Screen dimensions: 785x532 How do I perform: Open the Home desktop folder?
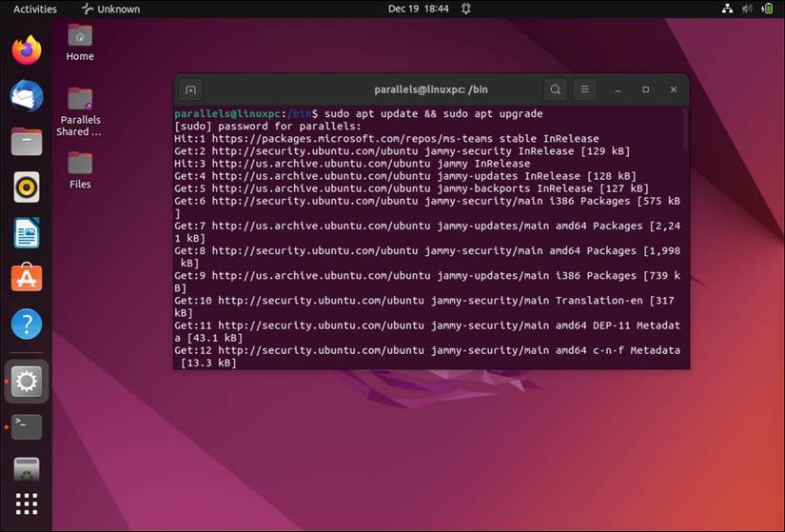coord(80,43)
